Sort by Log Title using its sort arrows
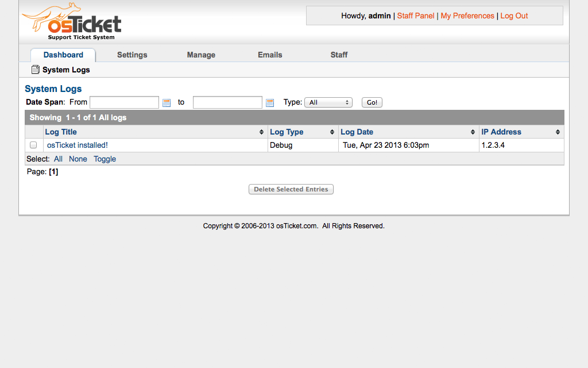 [x=262, y=132]
